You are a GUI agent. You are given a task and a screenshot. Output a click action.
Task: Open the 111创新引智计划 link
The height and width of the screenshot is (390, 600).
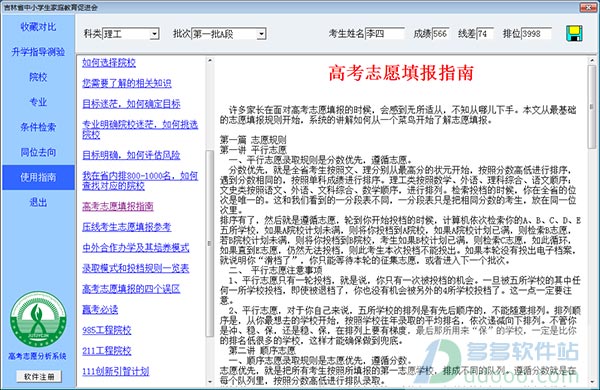pyautogui.click(x=116, y=372)
